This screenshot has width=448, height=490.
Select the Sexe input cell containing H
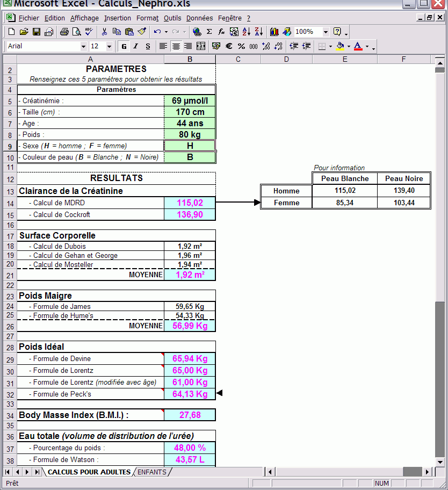pyautogui.click(x=190, y=146)
